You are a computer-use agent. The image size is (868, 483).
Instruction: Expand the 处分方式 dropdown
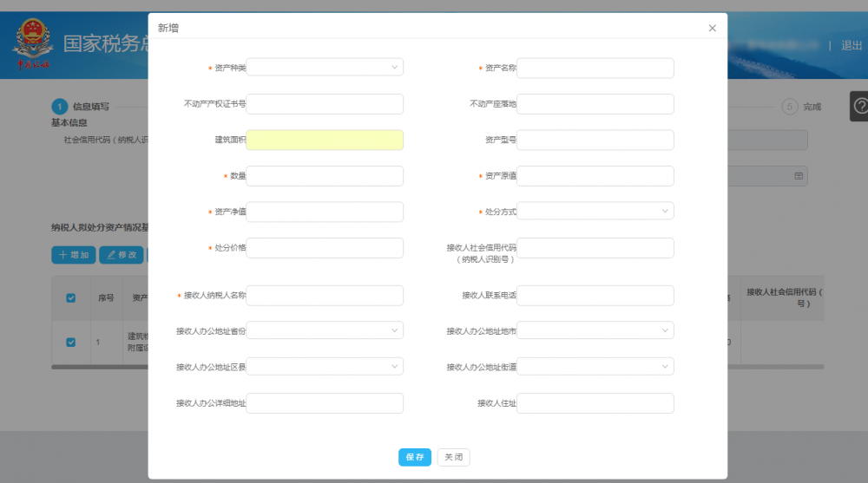coord(595,211)
